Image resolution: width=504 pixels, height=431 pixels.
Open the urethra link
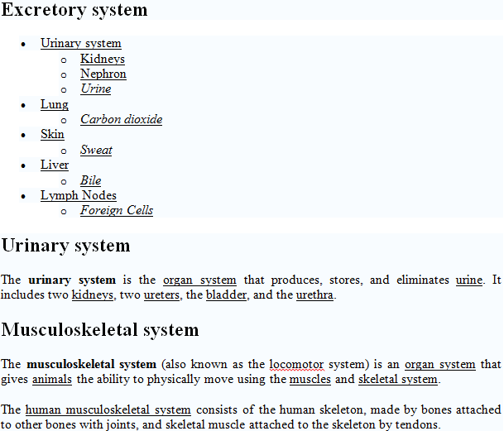coord(314,295)
